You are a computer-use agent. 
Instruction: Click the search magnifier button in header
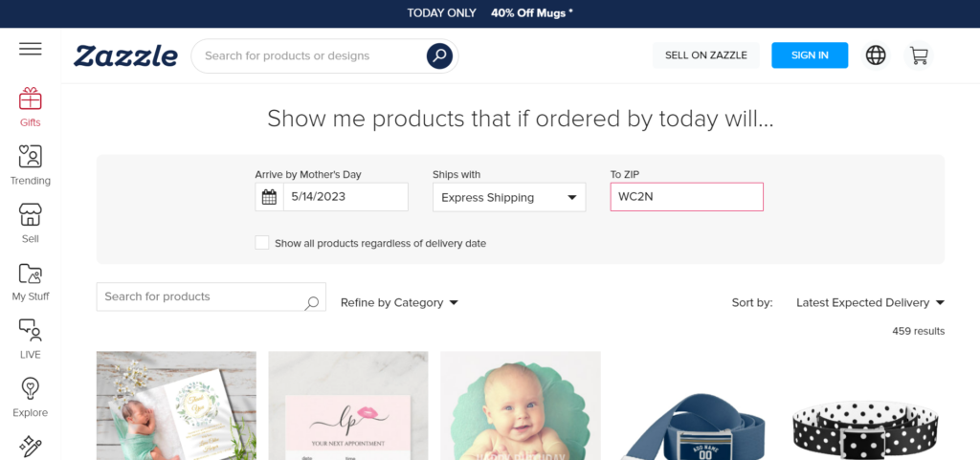(439, 55)
